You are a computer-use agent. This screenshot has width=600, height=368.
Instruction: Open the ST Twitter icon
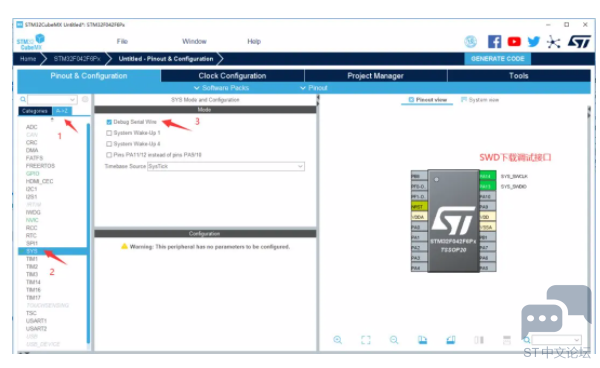pos(533,41)
